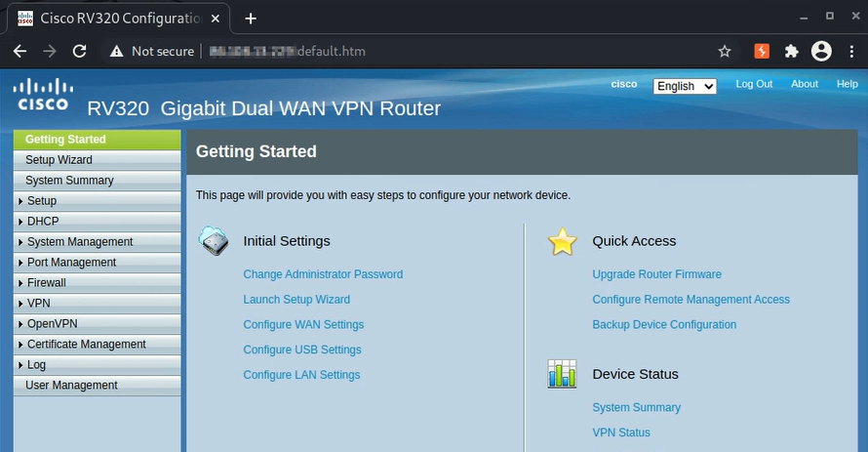Viewport: 868px width, 452px height.
Task: Click the Getting Started page heading
Action: [256, 151]
